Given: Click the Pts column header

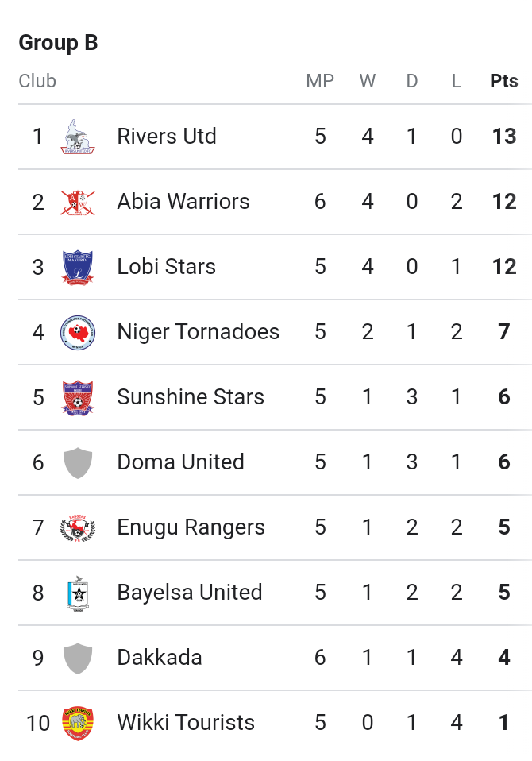Looking at the screenshot, I should (x=504, y=81).
